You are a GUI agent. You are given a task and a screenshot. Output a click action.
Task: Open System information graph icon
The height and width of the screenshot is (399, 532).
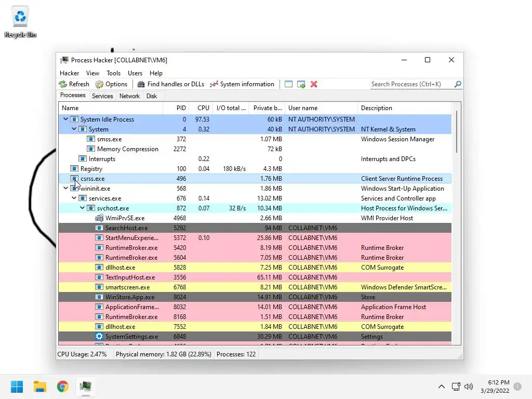(214, 84)
